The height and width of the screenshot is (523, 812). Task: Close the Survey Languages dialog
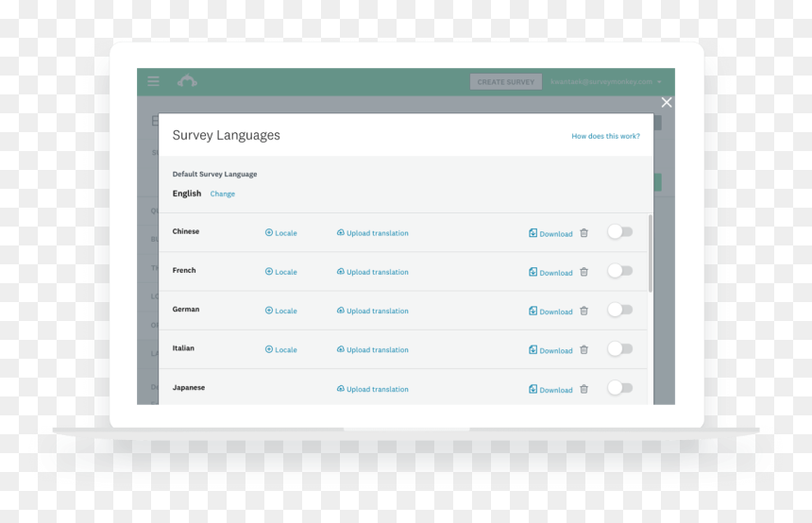(667, 103)
